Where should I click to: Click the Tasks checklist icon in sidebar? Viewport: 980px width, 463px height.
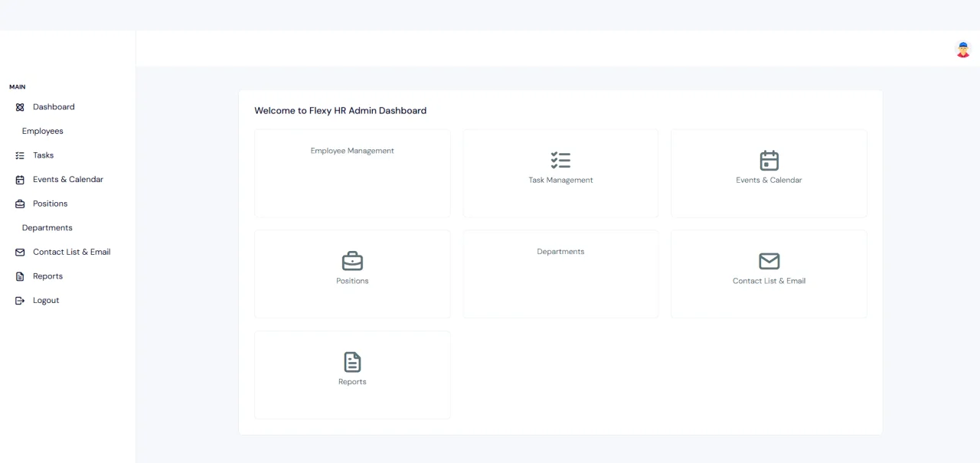pyautogui.click(x=20, y=155)
